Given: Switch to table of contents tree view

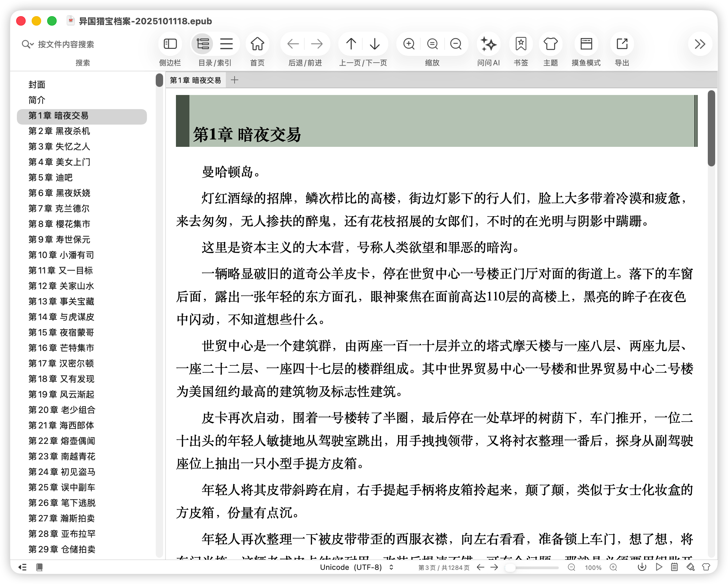Looking at the screenshot, I should 203,44.
